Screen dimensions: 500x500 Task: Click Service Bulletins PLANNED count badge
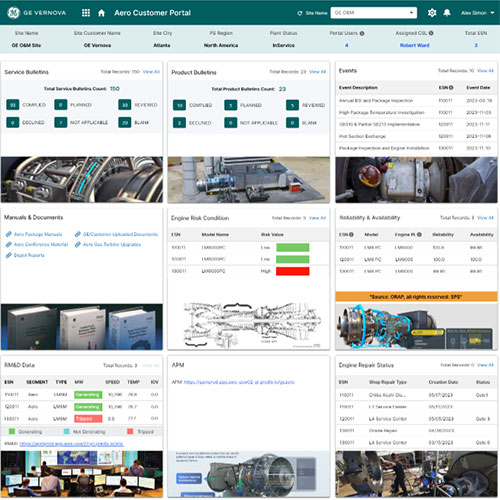tap(61, 105)
